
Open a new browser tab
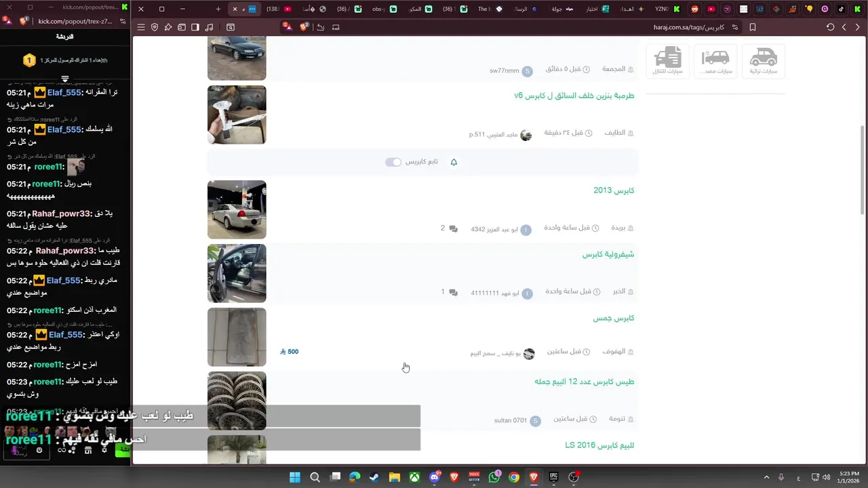218,9
